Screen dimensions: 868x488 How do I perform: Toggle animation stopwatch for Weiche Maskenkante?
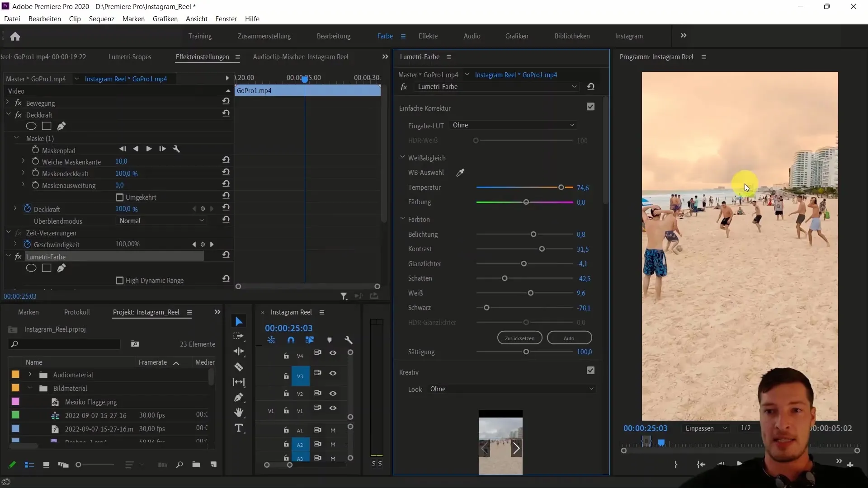tap(36, 161)
